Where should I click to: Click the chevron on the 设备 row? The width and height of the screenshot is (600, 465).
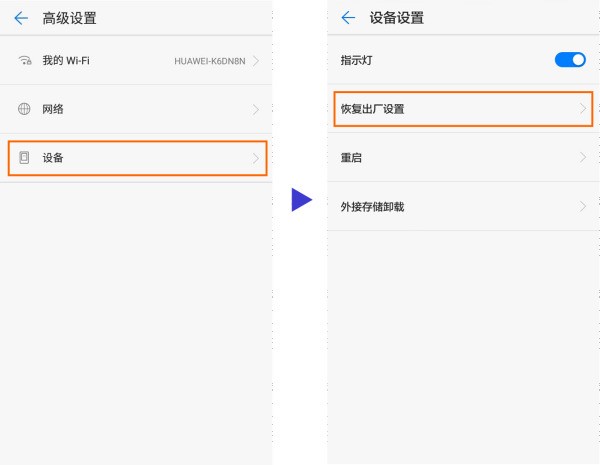(x=256, y=158)
